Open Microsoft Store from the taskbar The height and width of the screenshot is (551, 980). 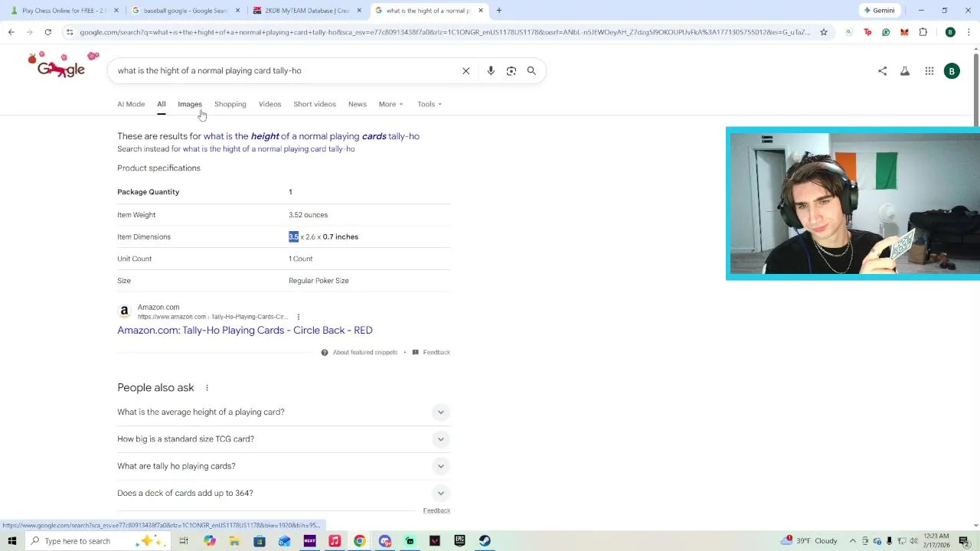click(260, 541)
